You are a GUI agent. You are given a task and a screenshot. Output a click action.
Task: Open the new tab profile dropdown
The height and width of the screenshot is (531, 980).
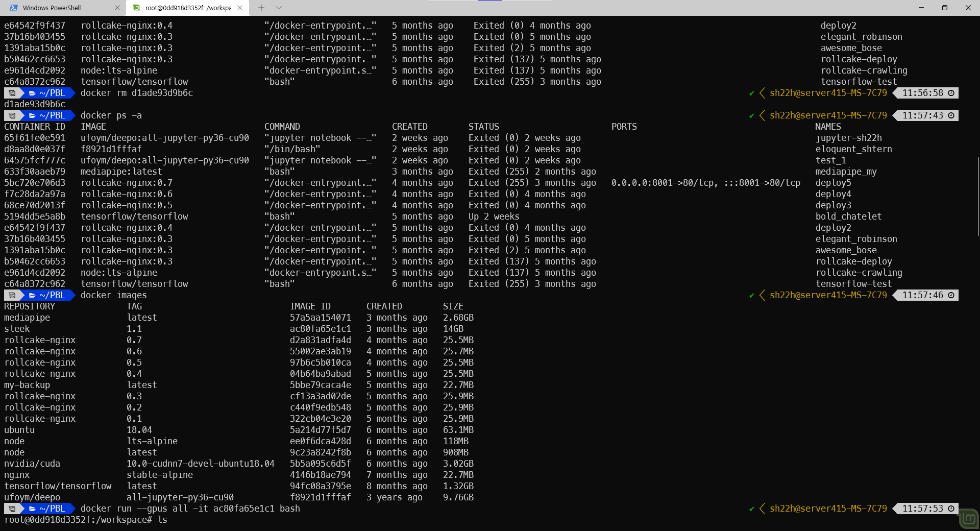click(x=279, y=8)
